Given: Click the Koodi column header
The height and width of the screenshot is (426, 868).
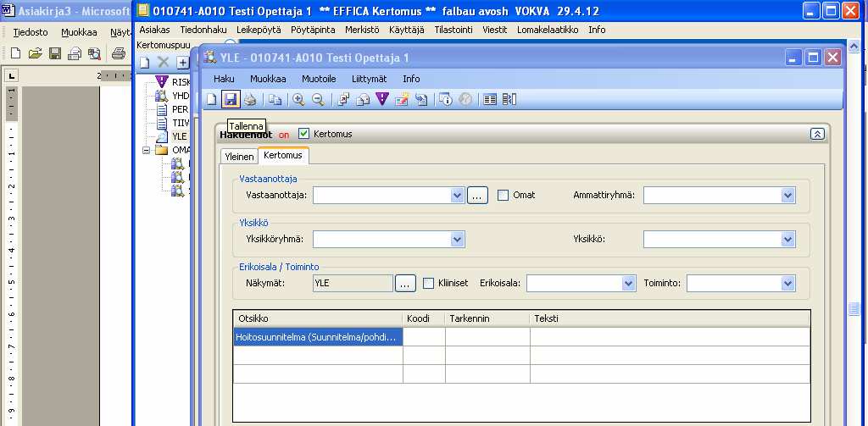Looking at the screenshot, I should (x=424, y=318).
